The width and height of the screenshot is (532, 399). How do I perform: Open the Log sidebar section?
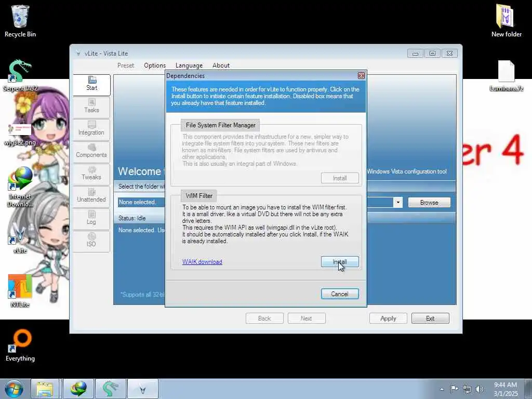point(91,219)
